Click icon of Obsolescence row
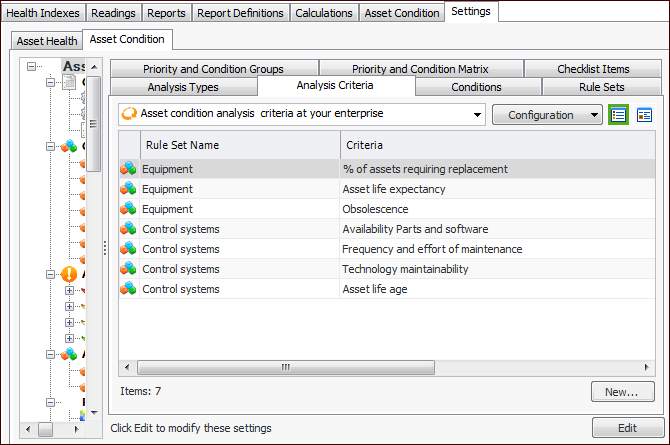670x445 pixels. (x=128, y=209)
